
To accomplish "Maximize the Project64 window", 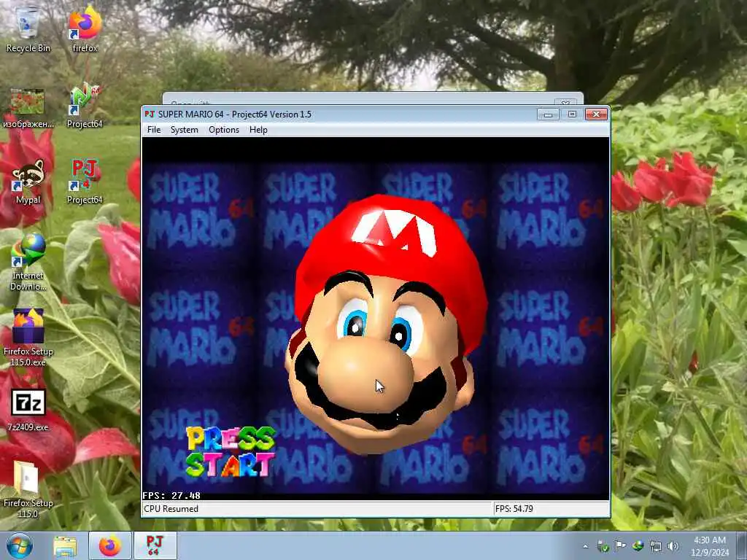I will pyautogui.click(x=572, y=114).
